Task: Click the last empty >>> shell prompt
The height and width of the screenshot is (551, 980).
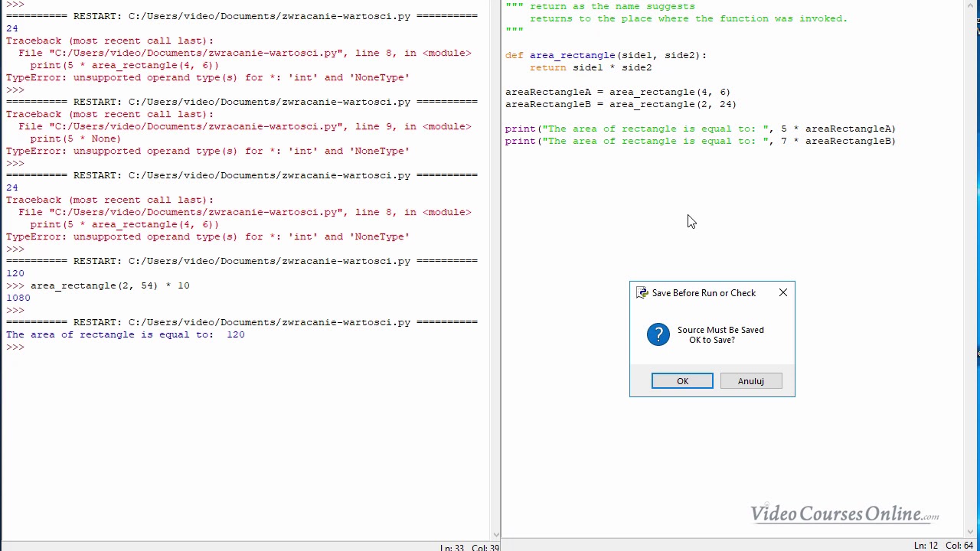Action: 15,347
